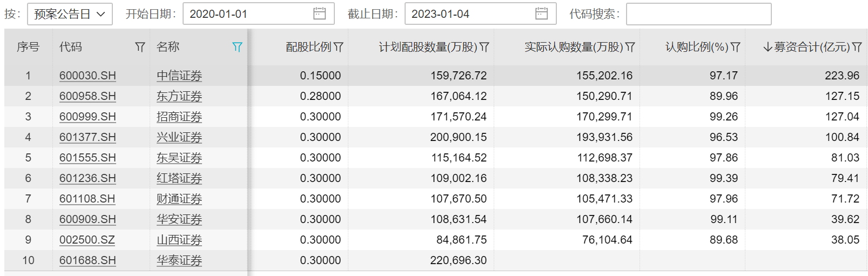Open filter for 募资合计(亿元) column
The height and width of the screenshot is (276, 868).
(857, 48)
